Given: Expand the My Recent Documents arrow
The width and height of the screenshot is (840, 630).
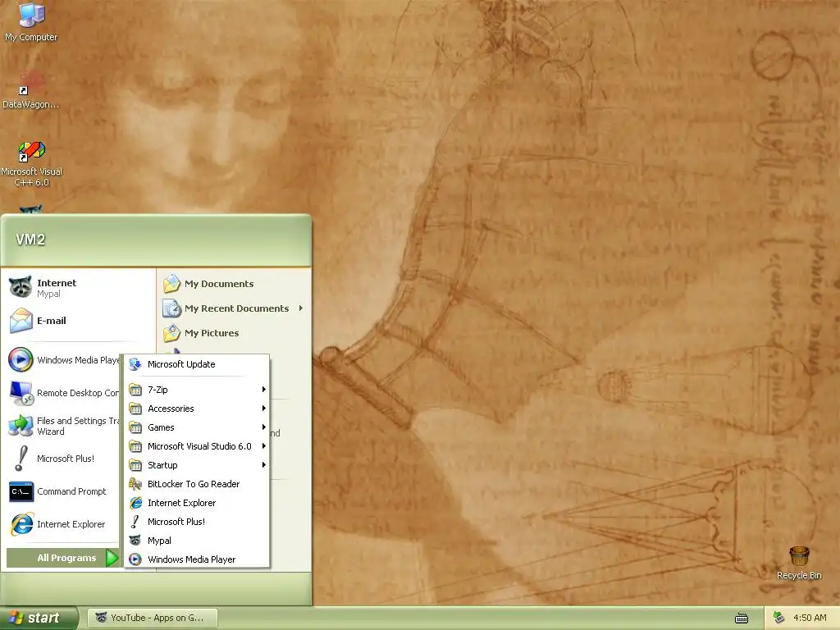Looking at the screenshot, I should (301, 308).
